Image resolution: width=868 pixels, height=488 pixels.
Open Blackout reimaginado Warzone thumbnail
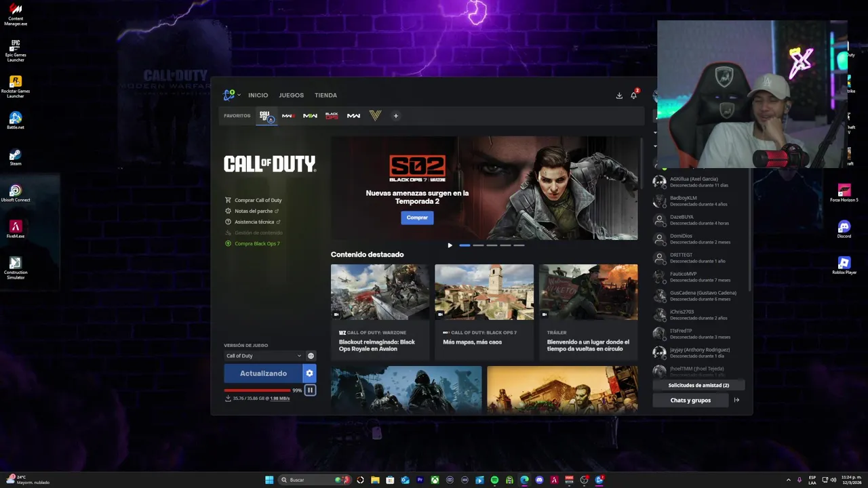380,292
